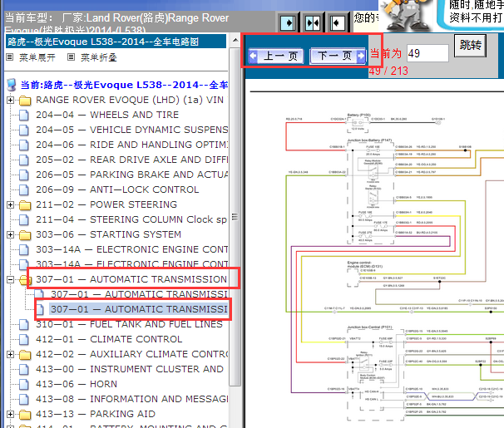Expand the 211-02 POWER STEERING node
504x428 pixels.
[x=10, y=204]
